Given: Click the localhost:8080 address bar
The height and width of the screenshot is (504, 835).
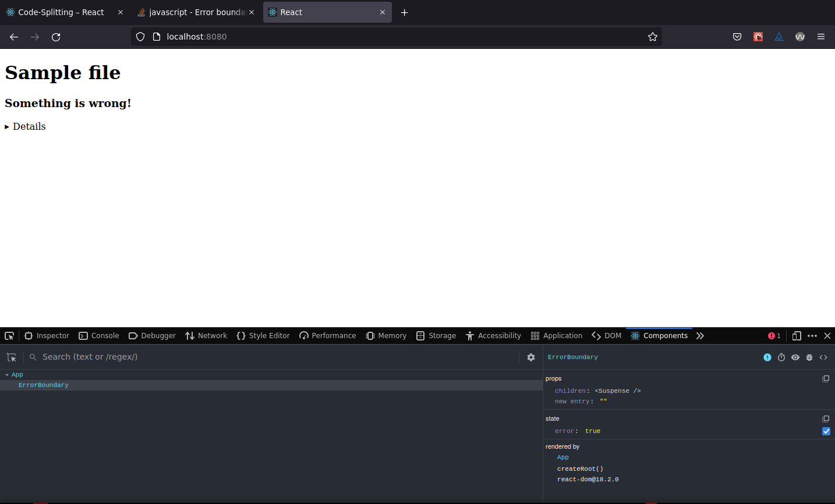Looking at the screenshot, I should [396, 37].
